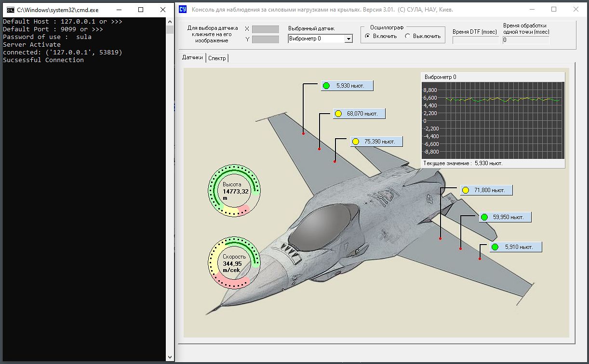The width and height of the screenshot is (589, 364).
Task: Click the yellow indicator next to 75,390 ньют.
Action: 355,142
